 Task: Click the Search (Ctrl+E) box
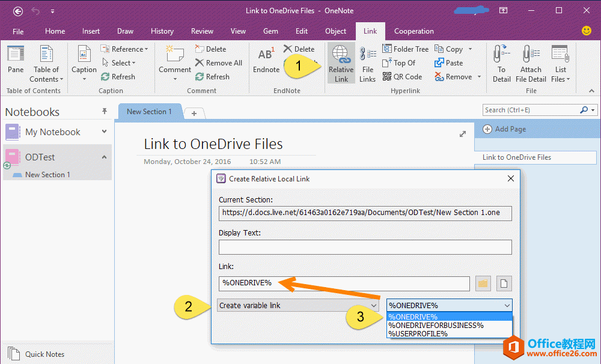click(531, 110)
